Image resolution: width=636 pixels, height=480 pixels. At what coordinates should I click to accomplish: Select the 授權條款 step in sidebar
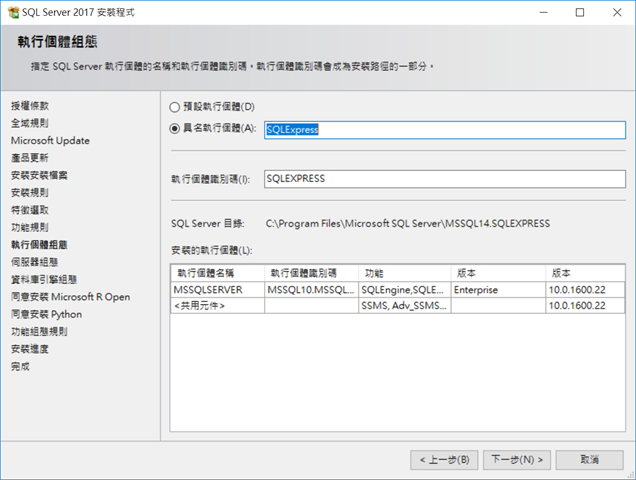30,106
